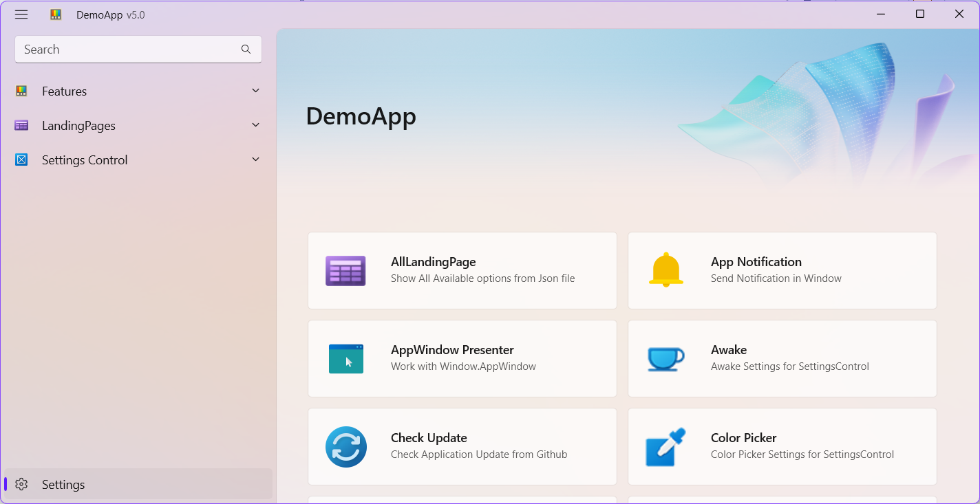Image resolution: width=980 pixels, height=504 pixels.
Task: Select the Settings menu item
Action: tap(63, 484)
